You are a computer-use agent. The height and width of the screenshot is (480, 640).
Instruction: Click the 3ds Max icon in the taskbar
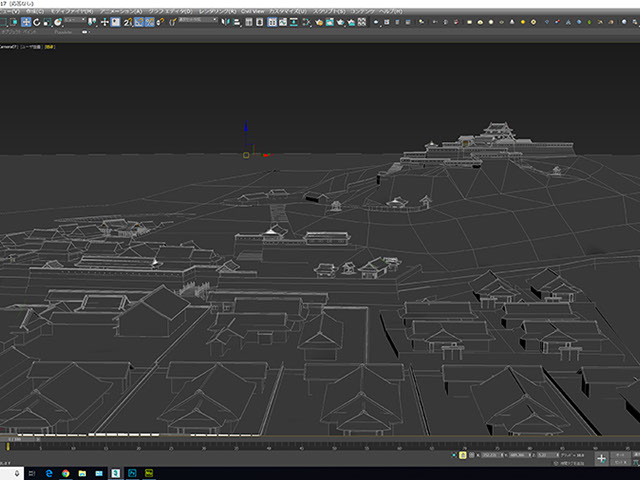click(x=116, y=471)
